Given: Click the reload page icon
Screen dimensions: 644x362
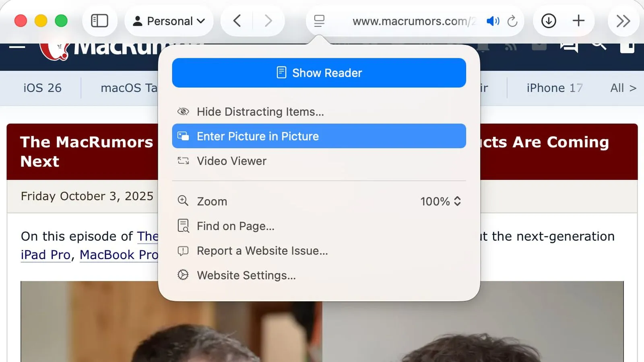Looking at the screenshot, I should 512,21.
